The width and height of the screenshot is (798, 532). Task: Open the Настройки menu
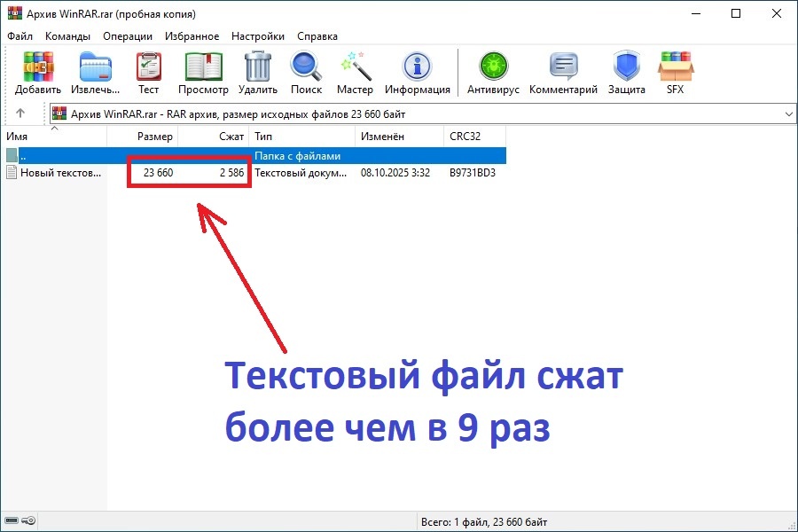coord(258,36)
